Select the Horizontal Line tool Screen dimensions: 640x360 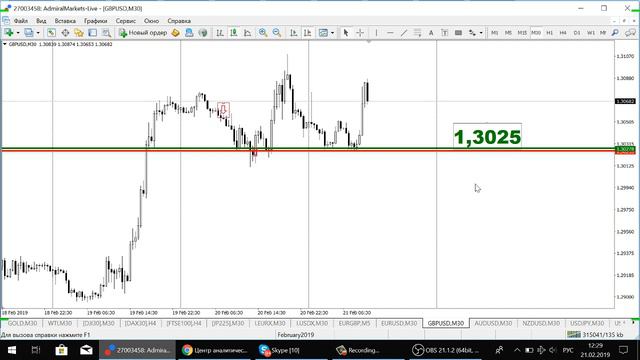(x=390, y=33)
